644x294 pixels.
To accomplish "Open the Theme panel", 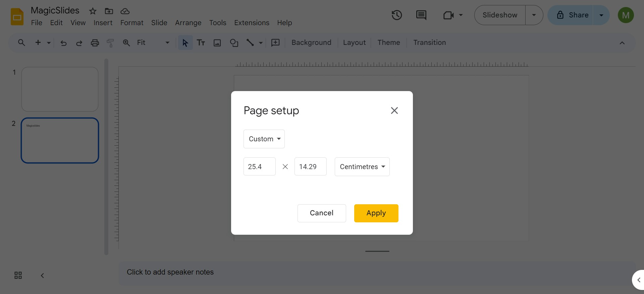I will pos(389,43).
